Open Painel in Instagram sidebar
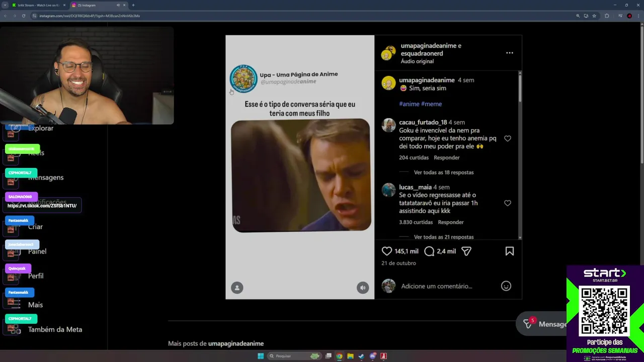 [x=37, y=251]
